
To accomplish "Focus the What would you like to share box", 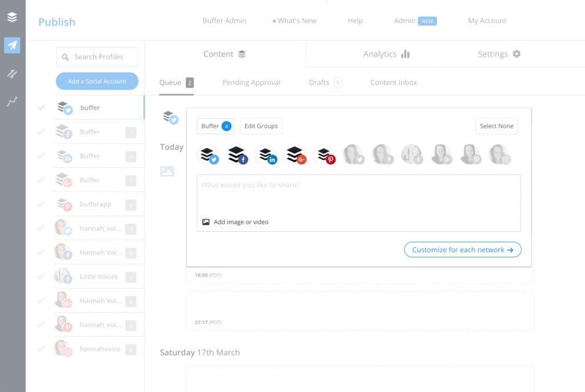I will click(x=359, y=203).
